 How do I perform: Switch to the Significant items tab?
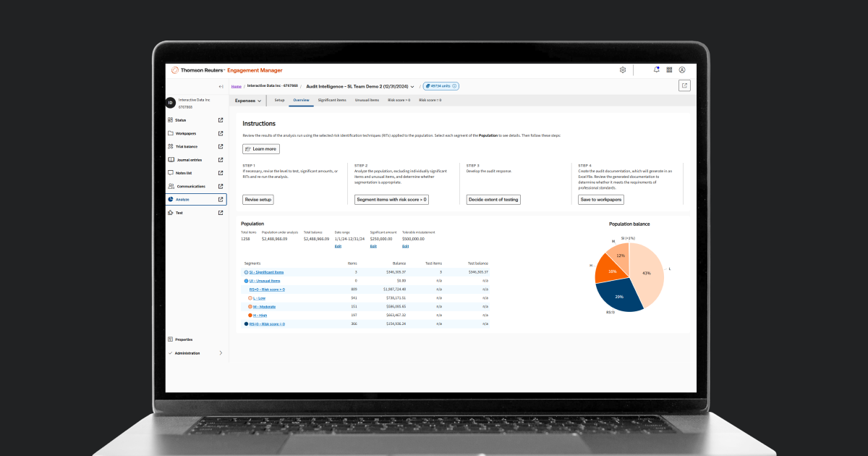coord(332,100)
